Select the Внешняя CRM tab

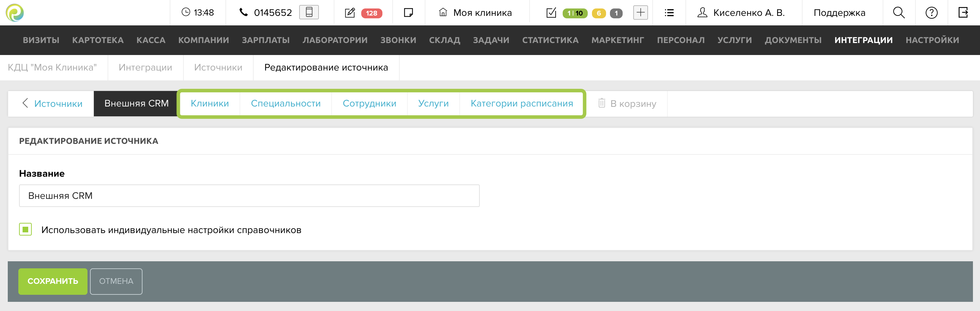(136, 103)
